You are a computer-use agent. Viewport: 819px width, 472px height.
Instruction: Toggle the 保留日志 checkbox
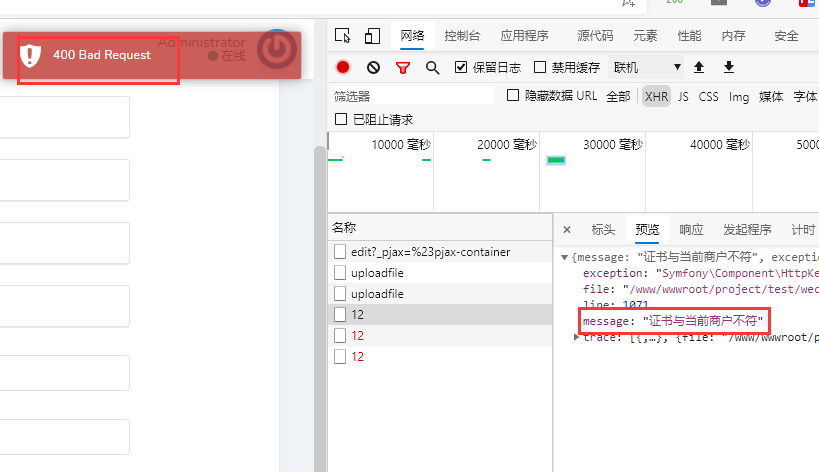point(461,67)
